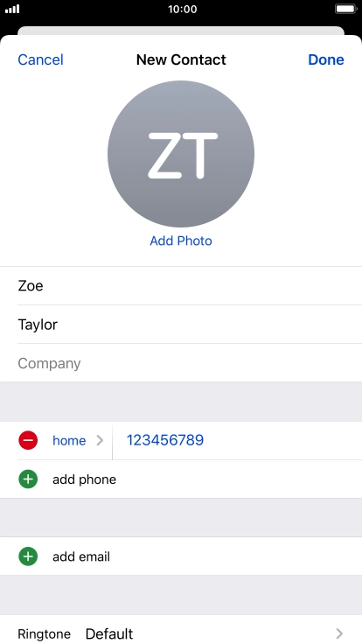
Task: Tap the ZT contact avatar circle
Action: click(x=181, y=154)
